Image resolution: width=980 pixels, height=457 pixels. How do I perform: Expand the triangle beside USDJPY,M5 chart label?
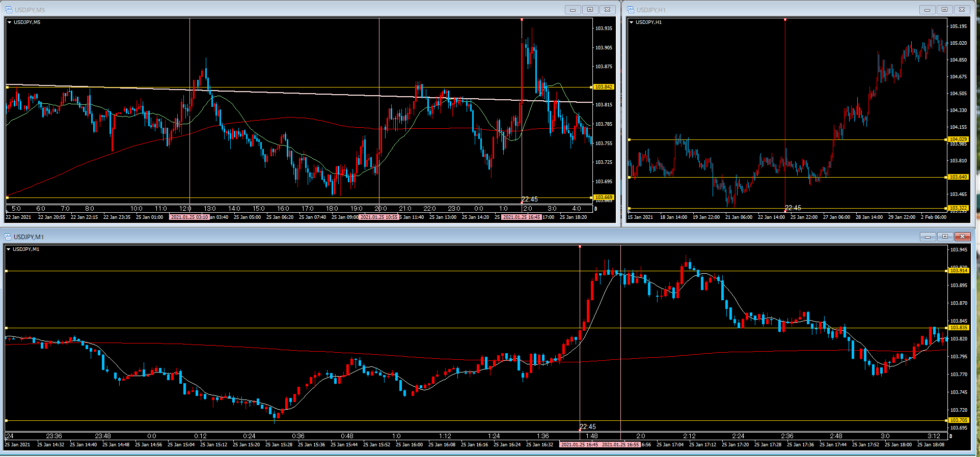pyautogui.click(x=9, y=22)
